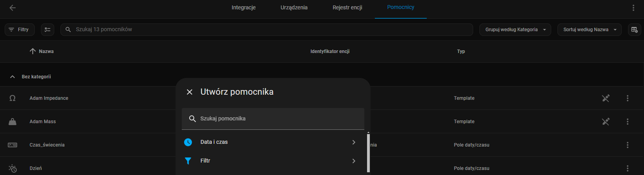Switch to the Integracje tab

coord(244,7)
